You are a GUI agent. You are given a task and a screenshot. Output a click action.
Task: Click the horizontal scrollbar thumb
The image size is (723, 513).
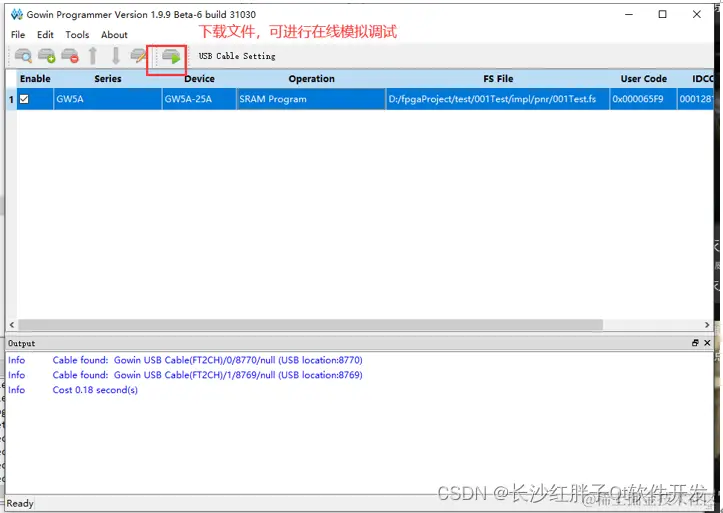coord(310,325)
